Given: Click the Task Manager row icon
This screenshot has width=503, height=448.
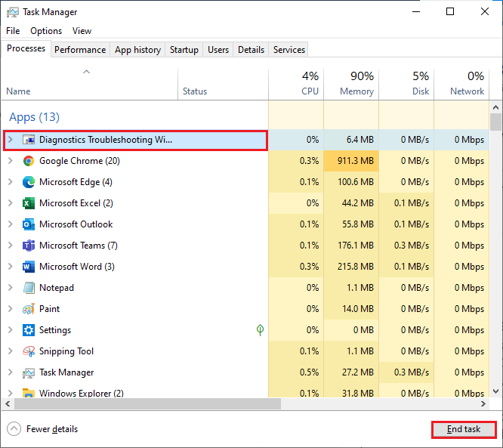Looking at the screenshot, I should point(29,372).
